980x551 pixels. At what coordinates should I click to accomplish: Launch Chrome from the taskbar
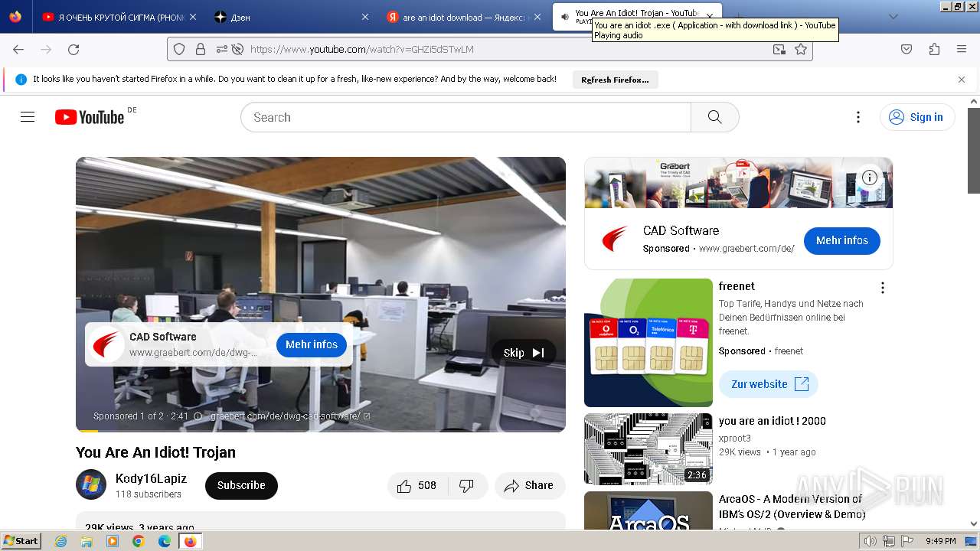click(x=138, y=541)
